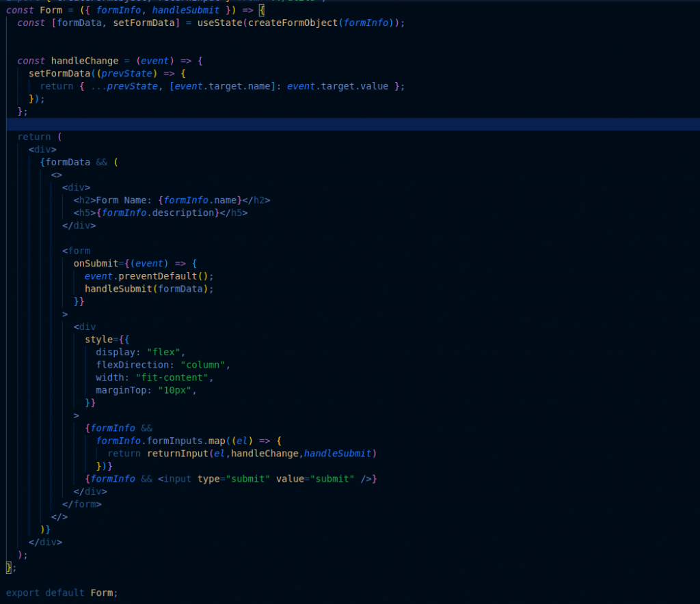Click the h2 Form Name heading line
The width and height of the screenshot is (700, 604).
pos(172,200)
